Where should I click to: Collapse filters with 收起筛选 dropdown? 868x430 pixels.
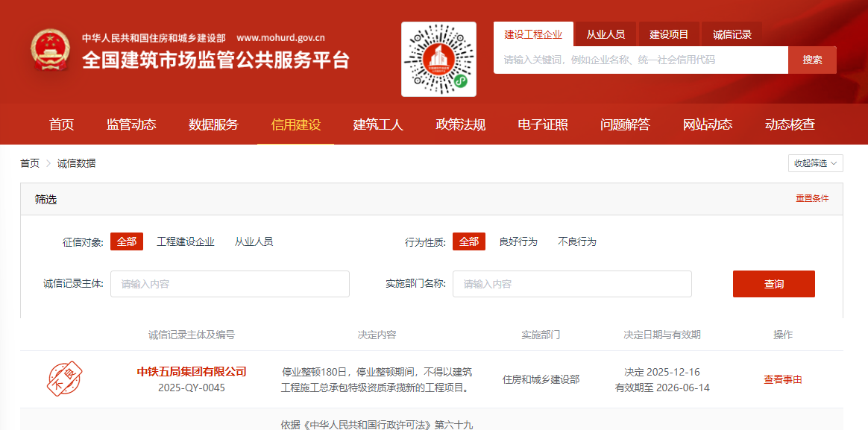[815, 163]
